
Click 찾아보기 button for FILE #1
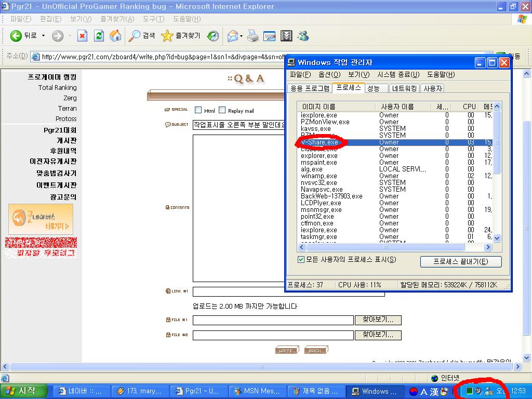coord(378,320)
